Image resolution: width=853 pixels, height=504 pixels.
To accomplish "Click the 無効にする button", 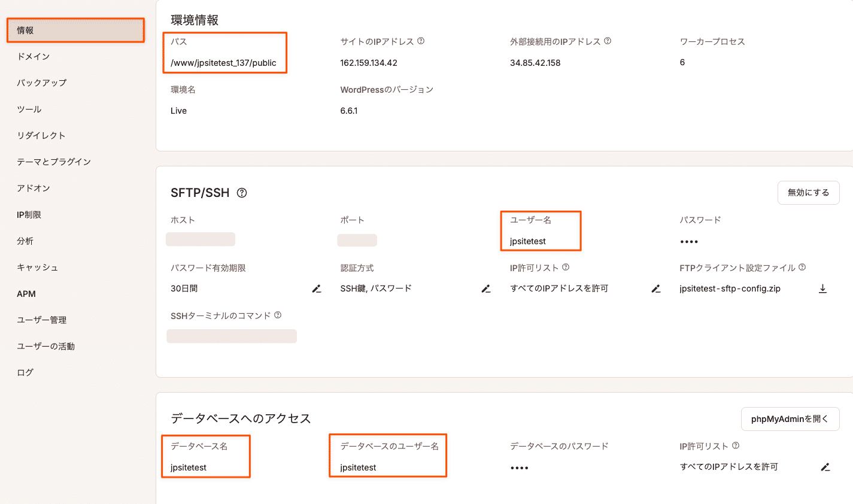I will (808, 193).
